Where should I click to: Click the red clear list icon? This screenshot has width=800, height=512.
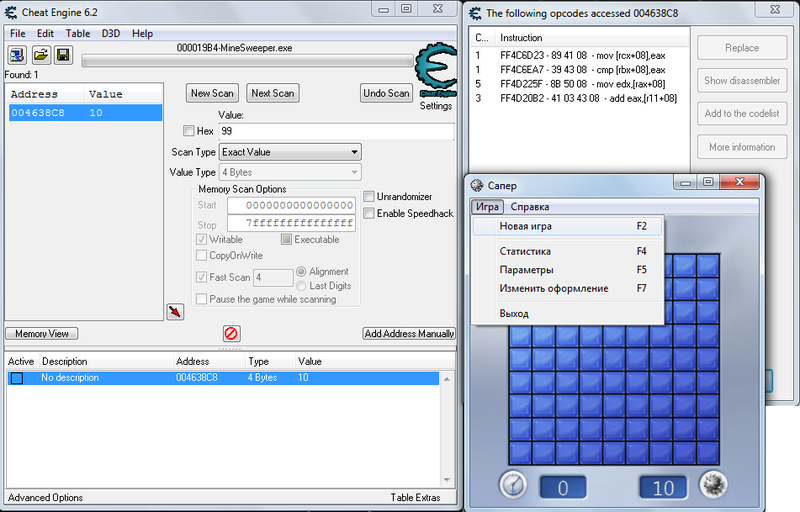[231, 334]
